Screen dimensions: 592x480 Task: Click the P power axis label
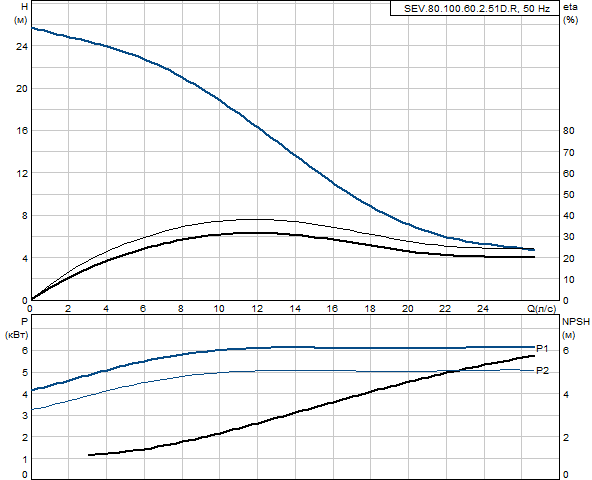point(25,322)
